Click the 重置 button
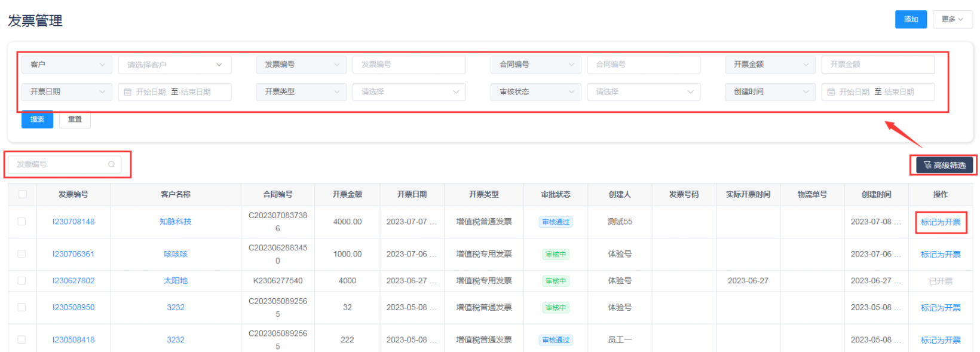The image size is (980, 352). 75,120
